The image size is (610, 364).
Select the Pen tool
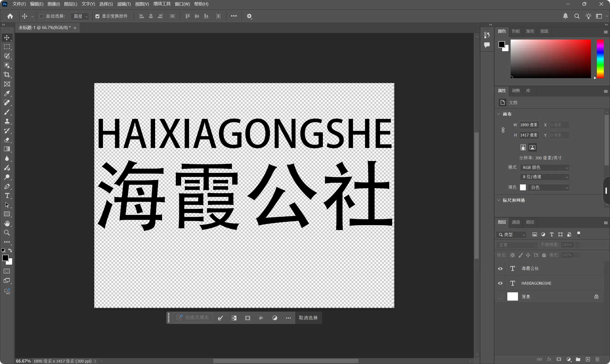pyautogui.click(x=7, y=187)
